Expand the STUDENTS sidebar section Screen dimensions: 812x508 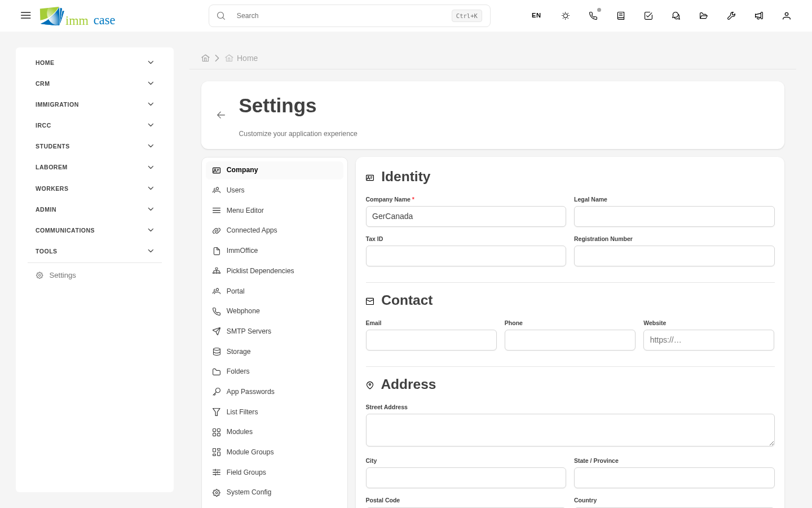[x=95, y=146]
